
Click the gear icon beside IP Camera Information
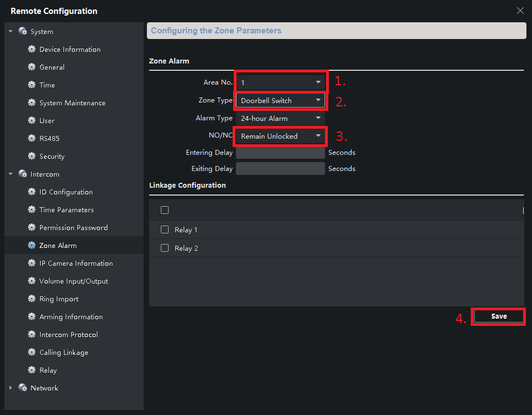pos(32,263)
